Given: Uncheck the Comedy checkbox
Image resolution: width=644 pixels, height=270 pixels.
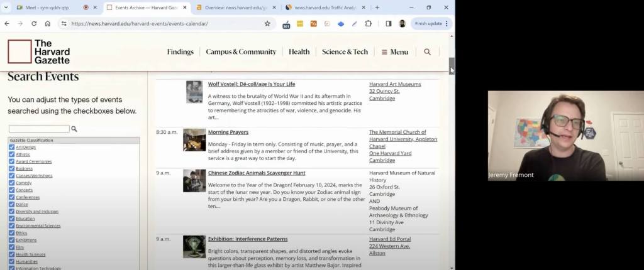Looking at the screenshot, I should (x=11, y=183).
